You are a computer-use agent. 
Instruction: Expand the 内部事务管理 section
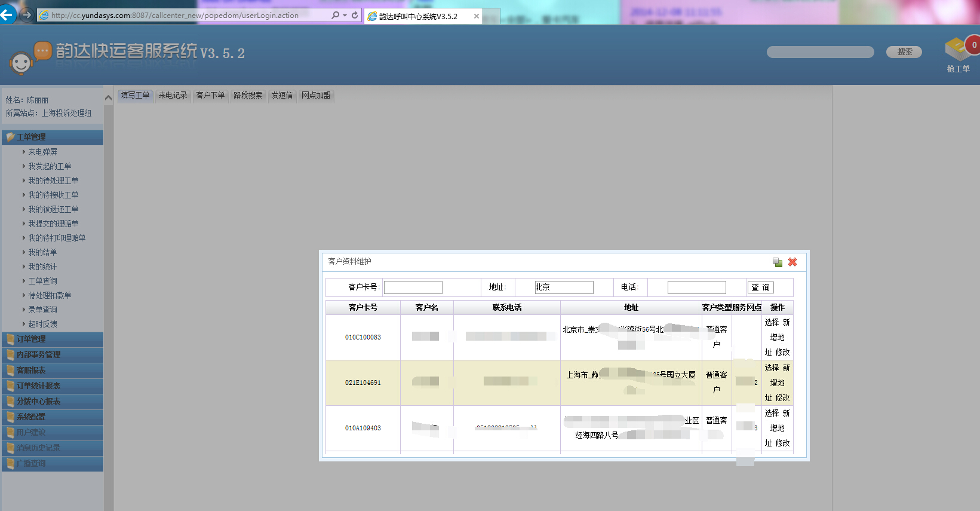point(53,355)
